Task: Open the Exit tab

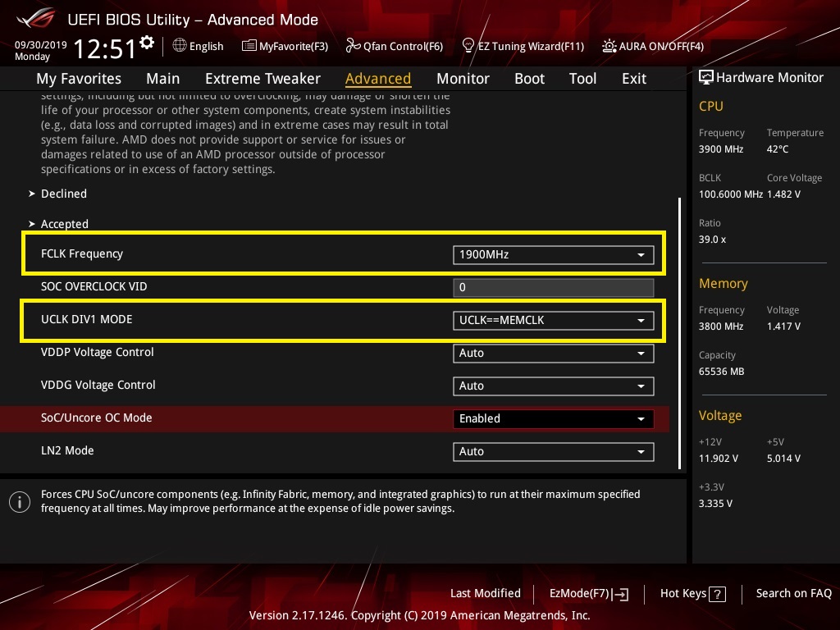Action: pos(634,79)
